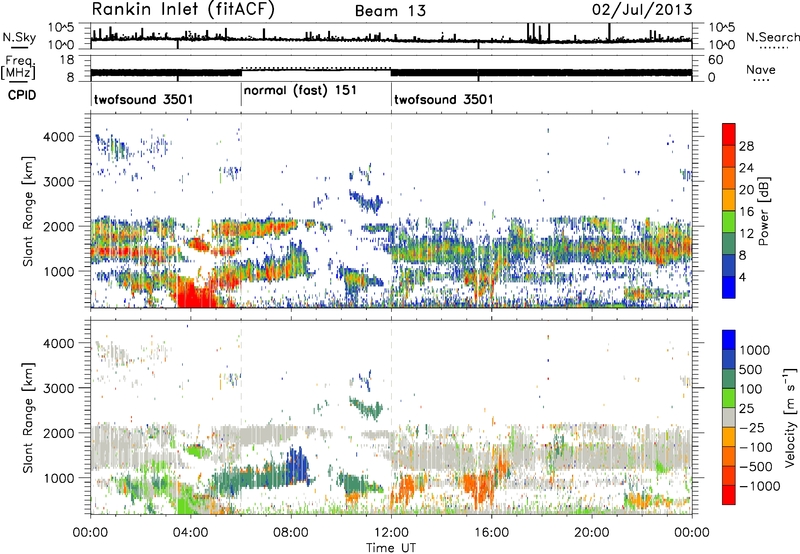Click the 'Velocity [m s⁻¹]' colorbar label
The height and width of the screenshot is (554, 800).
[790, 417]
